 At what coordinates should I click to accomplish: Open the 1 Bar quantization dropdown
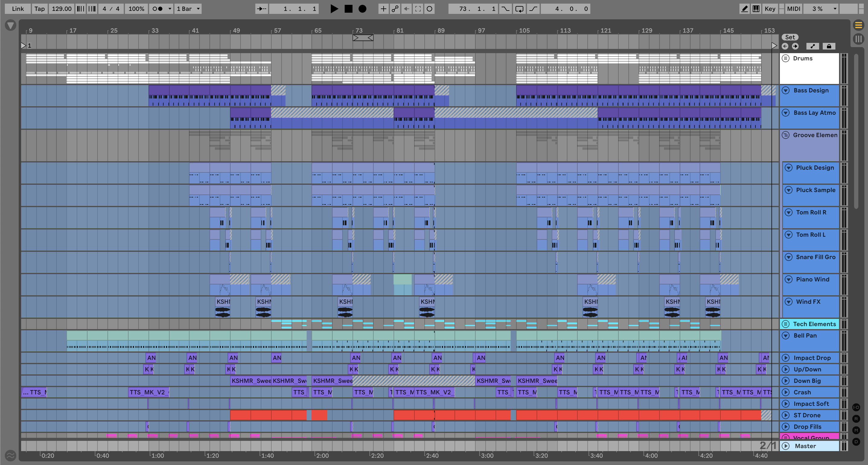point(188,9)
